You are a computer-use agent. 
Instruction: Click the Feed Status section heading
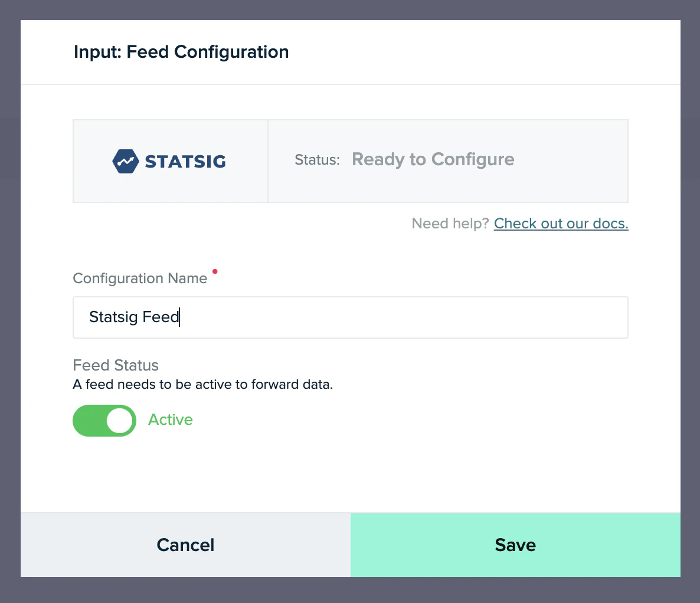pos(115,365)
